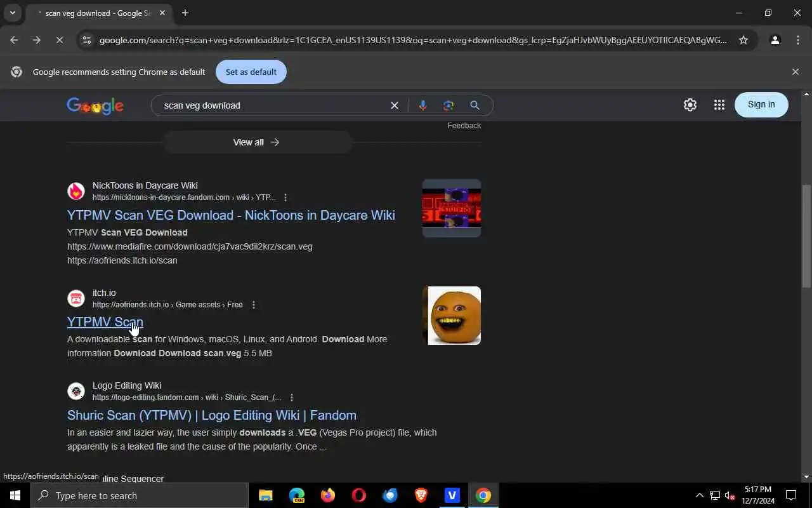Bookmark this page with star icon

pyautogui.click(x=743, y=40)
